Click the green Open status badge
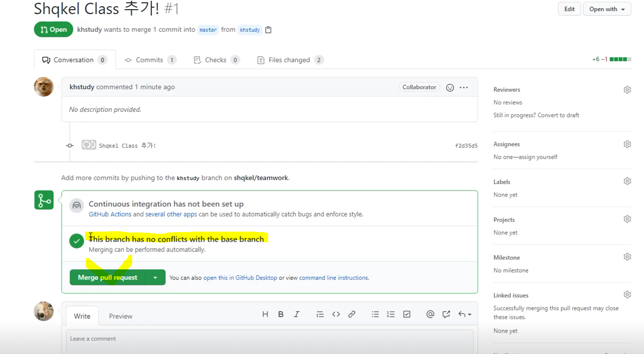This screenshot has height=354, width=644. click(x=54, y=29)
